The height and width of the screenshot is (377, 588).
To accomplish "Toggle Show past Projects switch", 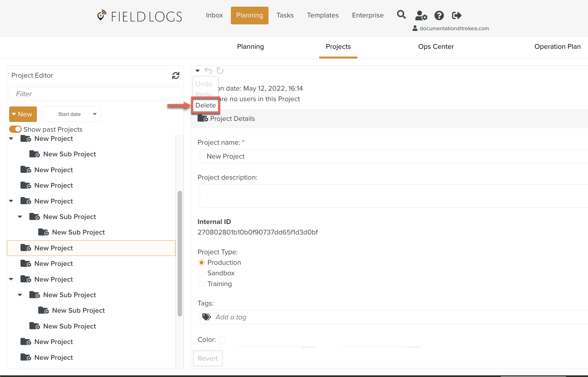I will click(15, 129).
